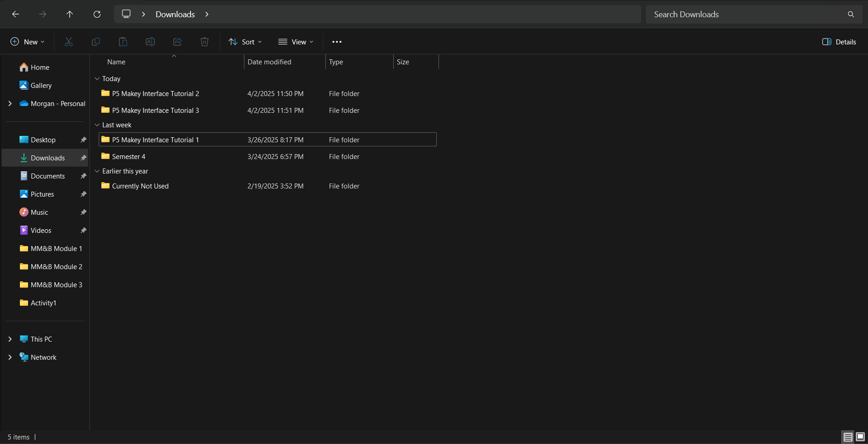The height and width of the screenshot is (444, 868).
Task: Select the Semester 4 folder
Action: [x=129, y=157]
